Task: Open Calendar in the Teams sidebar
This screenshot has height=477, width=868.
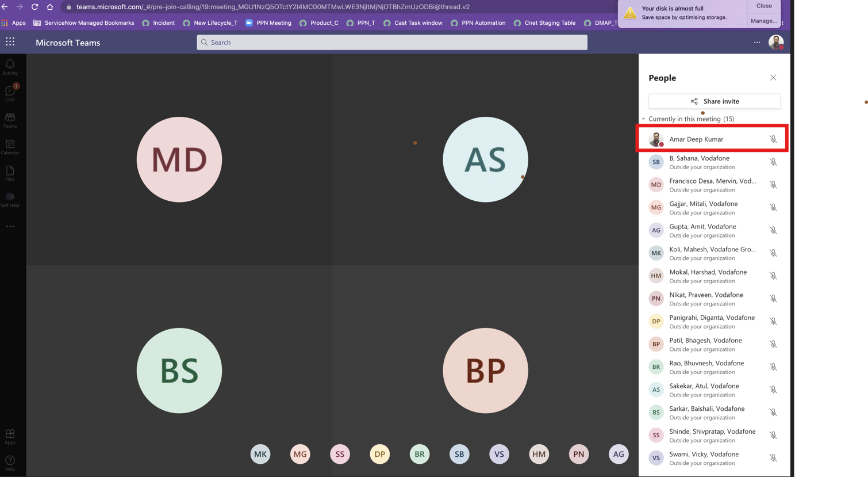Action: coord(10,147)
